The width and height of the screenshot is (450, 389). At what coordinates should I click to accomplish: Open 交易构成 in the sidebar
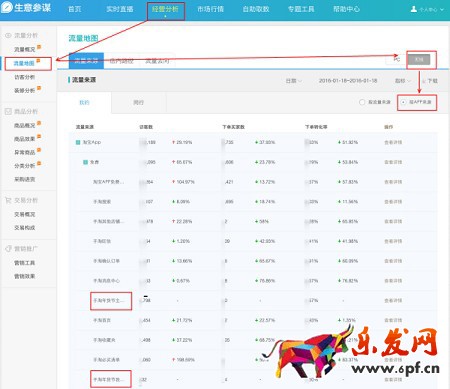click(25, 228)
